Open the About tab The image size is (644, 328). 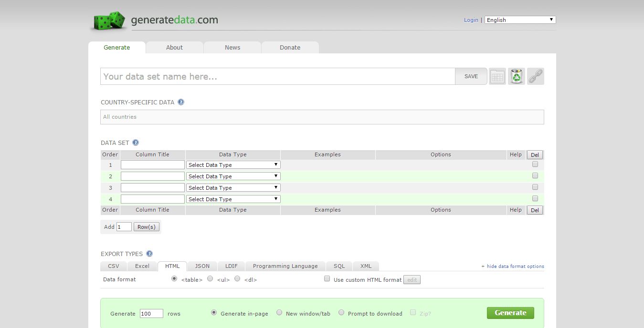tap(174, 47)
